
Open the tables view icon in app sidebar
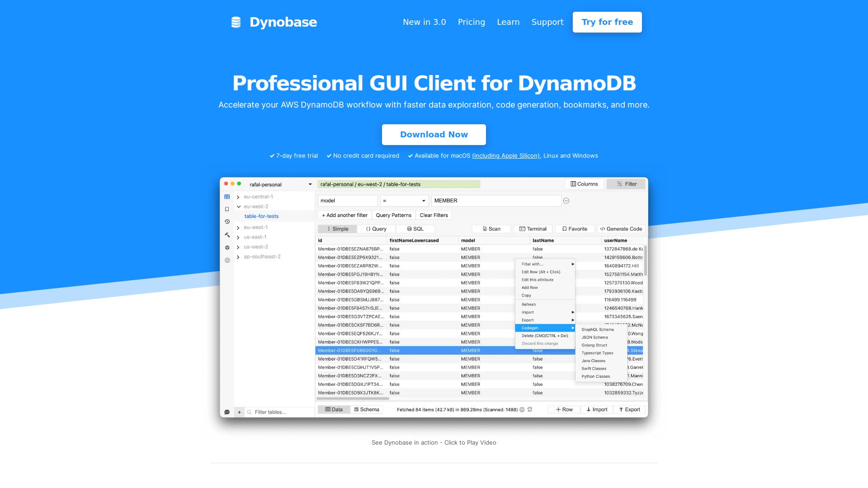pos(227,197)
